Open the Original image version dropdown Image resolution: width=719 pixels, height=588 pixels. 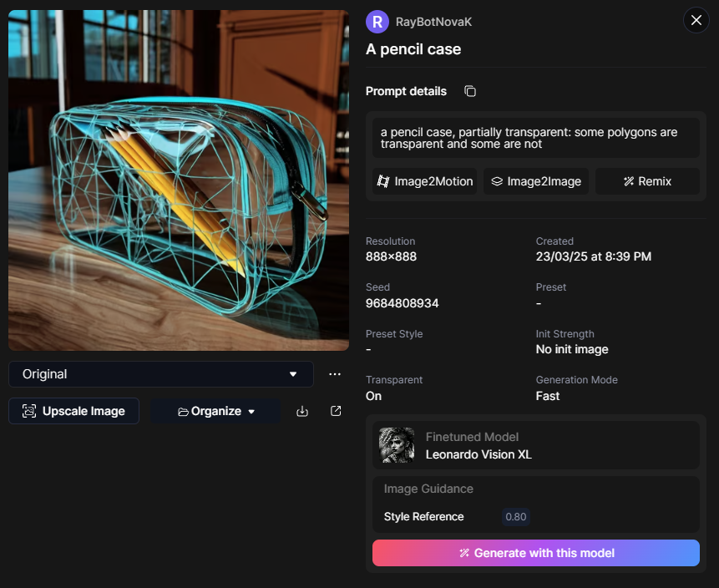click(x=161, y=374)
